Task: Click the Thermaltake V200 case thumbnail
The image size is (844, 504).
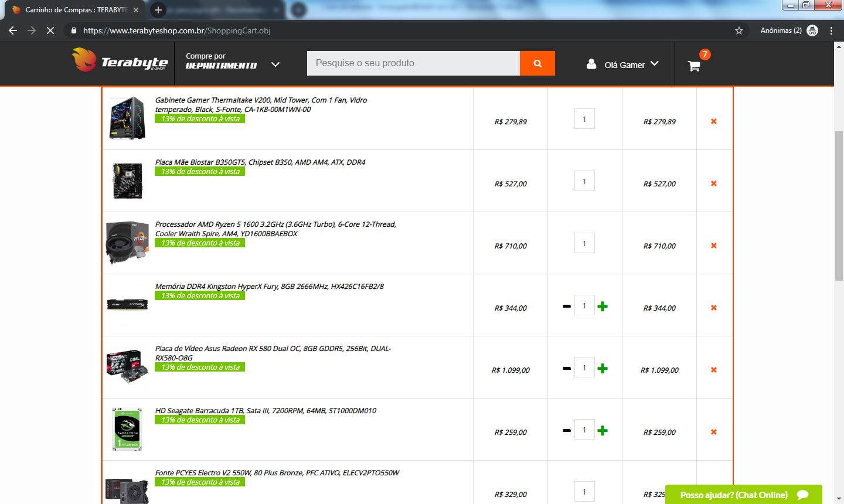Action: (x=127, y=118)
